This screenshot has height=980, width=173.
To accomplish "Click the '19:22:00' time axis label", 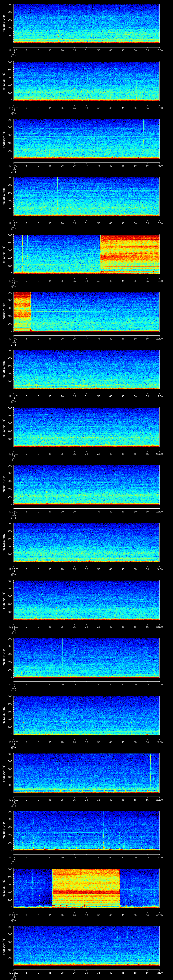I will coord(13,511).
